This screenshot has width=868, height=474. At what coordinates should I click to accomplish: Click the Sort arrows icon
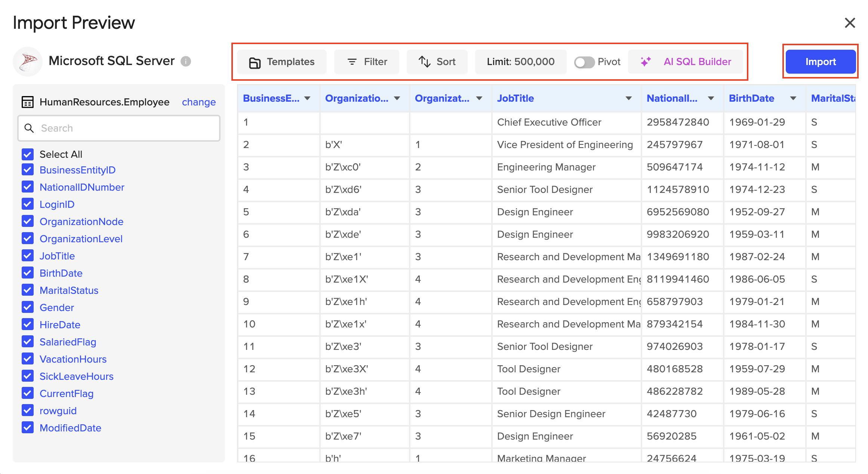[424, 62]
